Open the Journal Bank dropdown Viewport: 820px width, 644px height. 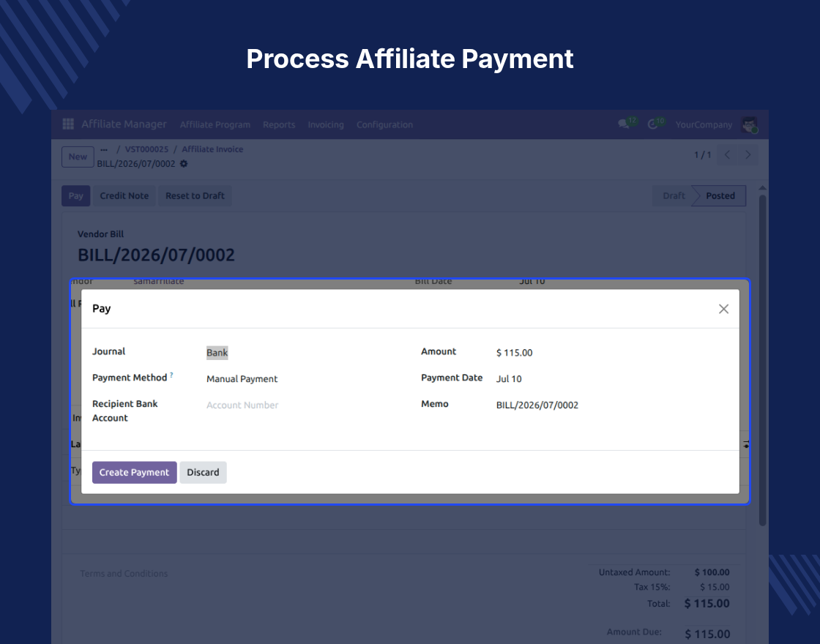[x=217, y=352]
